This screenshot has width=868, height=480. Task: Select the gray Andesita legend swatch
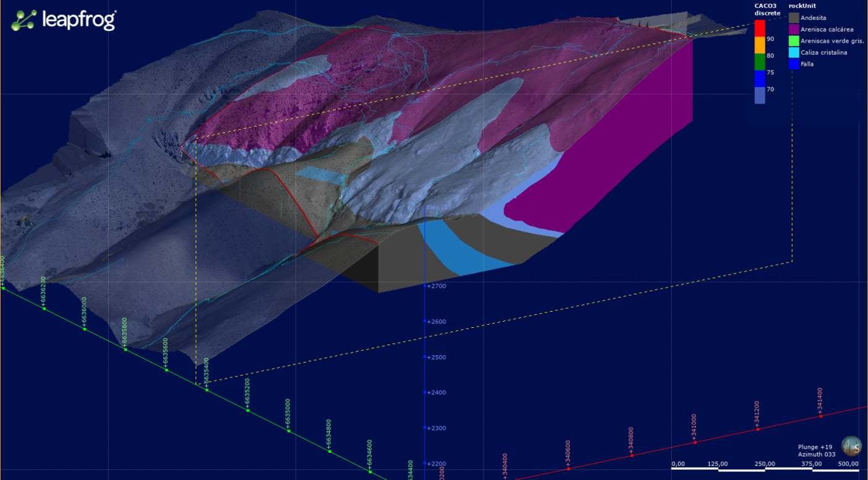click(x=794, y=18)
